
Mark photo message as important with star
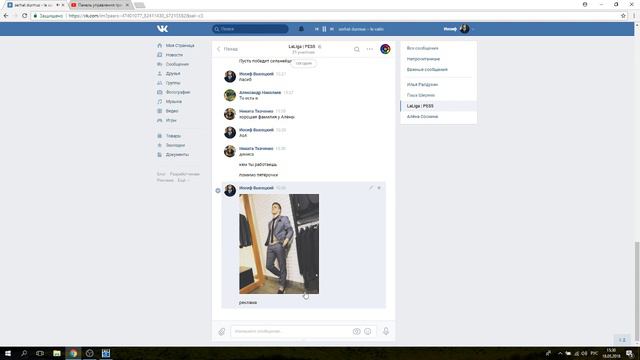(x=379, y=188)
